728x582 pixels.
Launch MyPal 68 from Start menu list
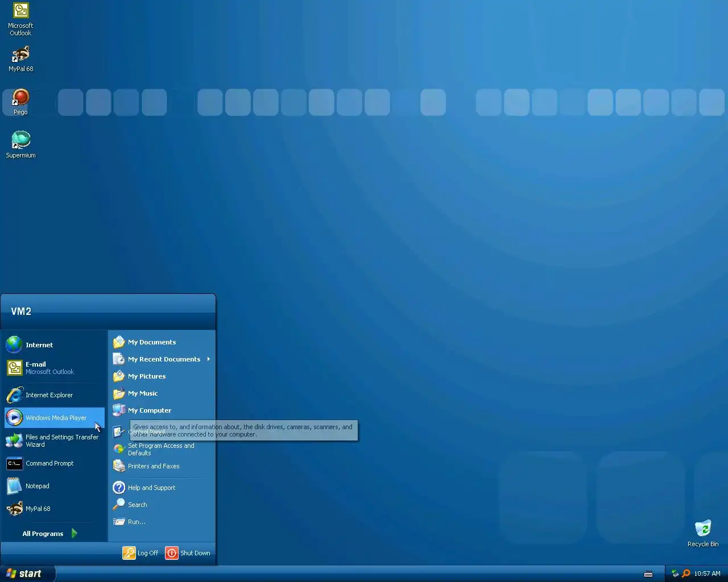pos(55,509)
